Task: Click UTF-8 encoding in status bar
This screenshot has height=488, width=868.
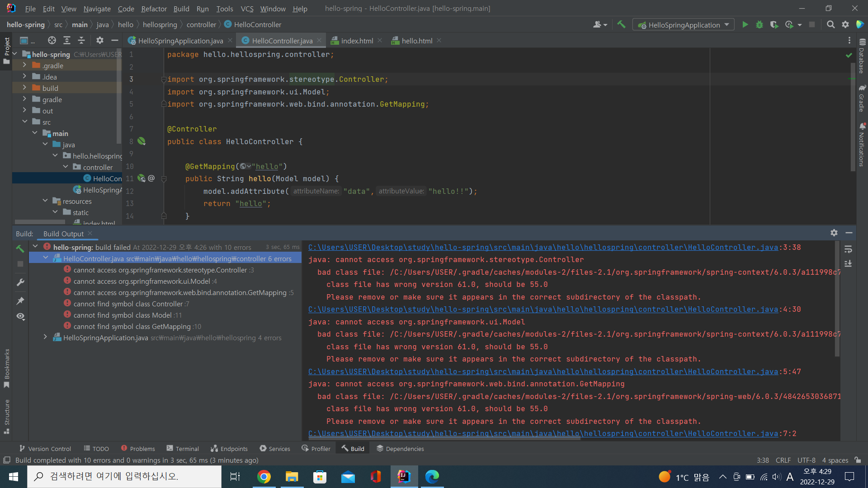Action: [806, 460]
